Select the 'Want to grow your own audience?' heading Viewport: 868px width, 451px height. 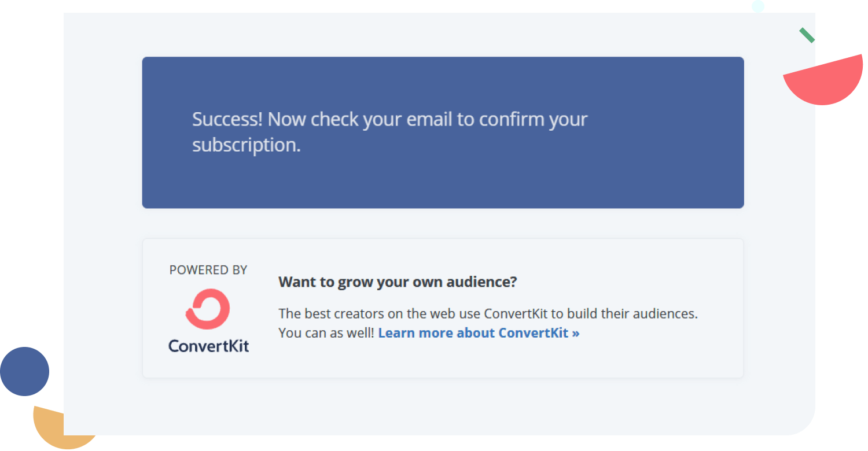click(x=397, y=282)
